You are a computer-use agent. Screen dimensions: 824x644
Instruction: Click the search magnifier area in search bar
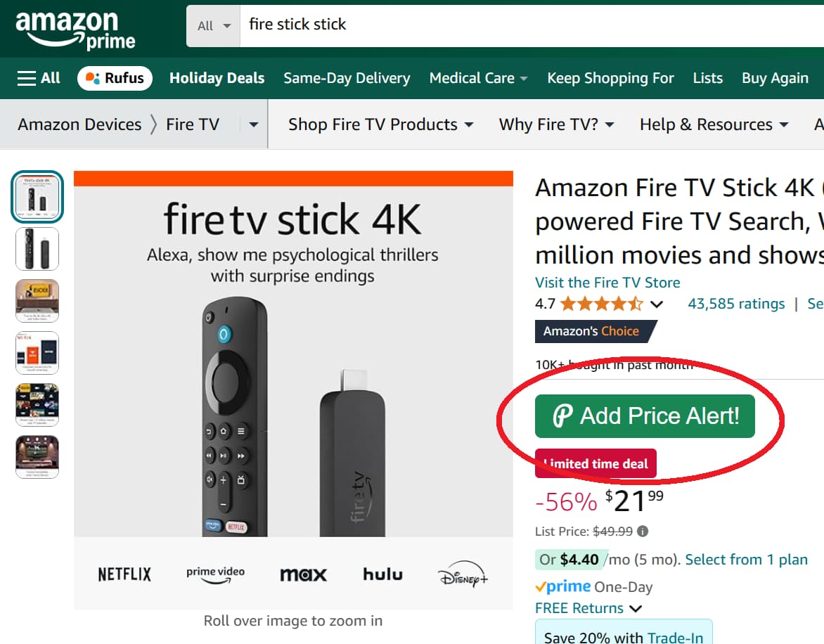pyautogui.click(x=816, y=25)
